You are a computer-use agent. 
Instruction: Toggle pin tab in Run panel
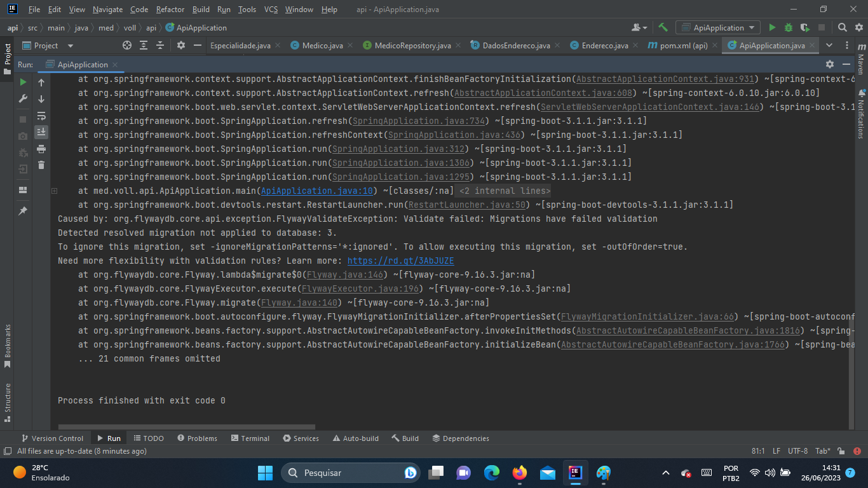(23, 211)
